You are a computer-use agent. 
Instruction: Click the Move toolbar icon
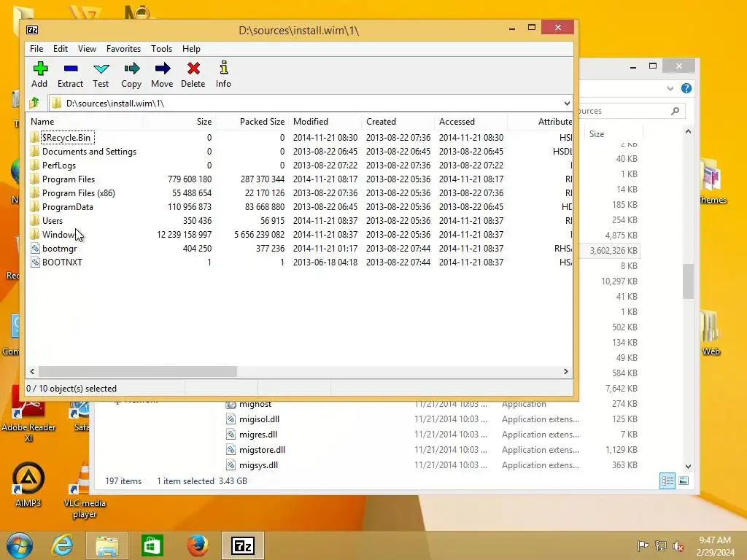click(x=163, y=69)
